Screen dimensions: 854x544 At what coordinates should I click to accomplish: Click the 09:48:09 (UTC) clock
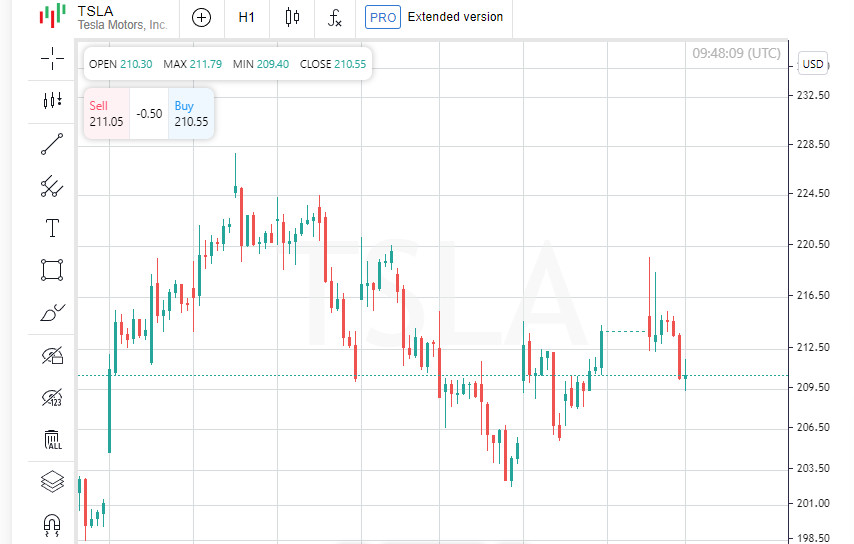coord(736,53)
